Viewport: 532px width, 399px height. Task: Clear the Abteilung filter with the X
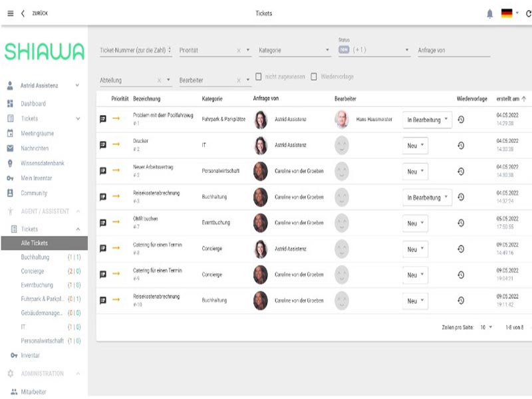[159, 80]
